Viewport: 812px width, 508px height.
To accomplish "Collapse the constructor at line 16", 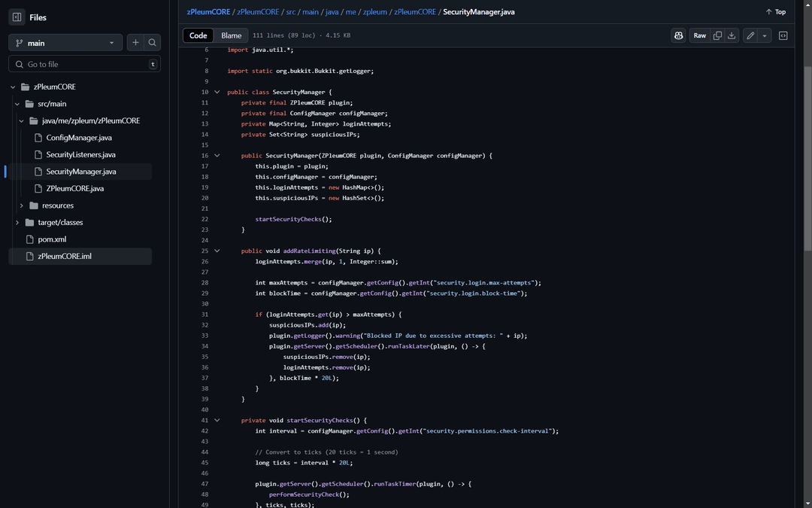I will [217, 156].
